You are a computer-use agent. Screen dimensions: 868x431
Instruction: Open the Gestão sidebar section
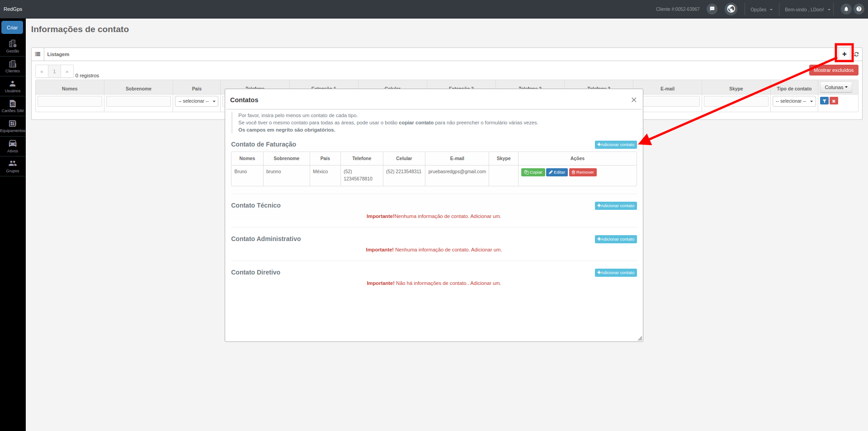point(13,46)
